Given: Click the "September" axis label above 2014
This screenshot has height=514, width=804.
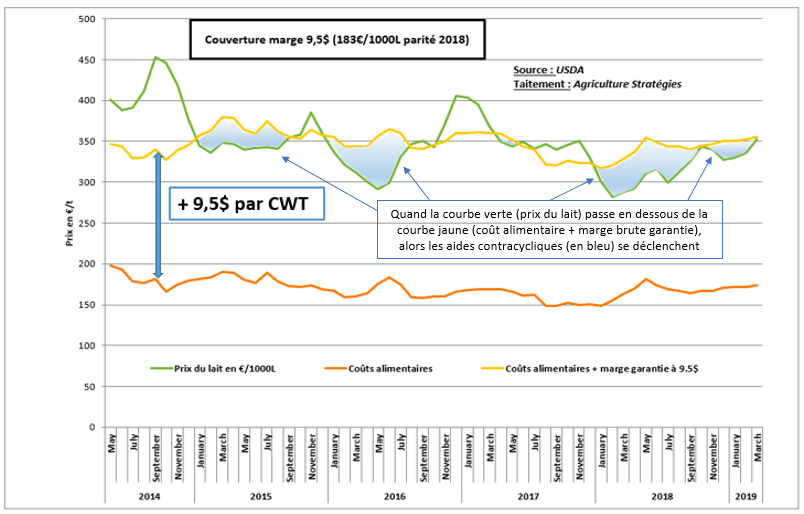Looking at the screenshot, I should tap(156, 458).
